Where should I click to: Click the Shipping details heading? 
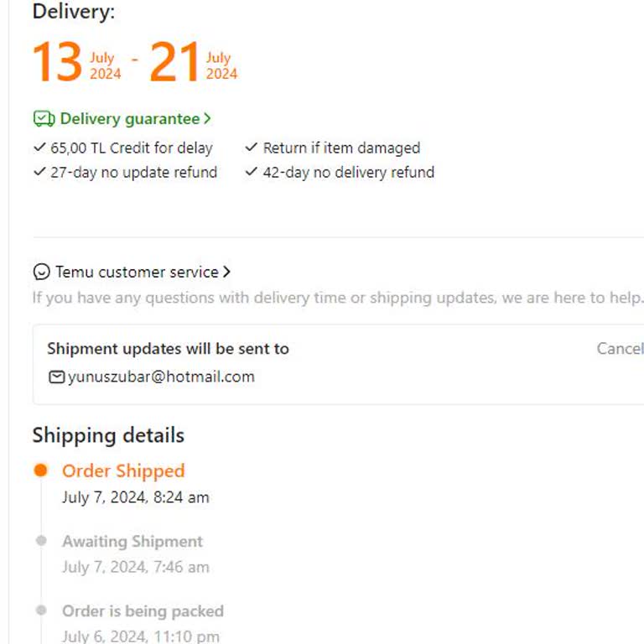pos(108,435)
